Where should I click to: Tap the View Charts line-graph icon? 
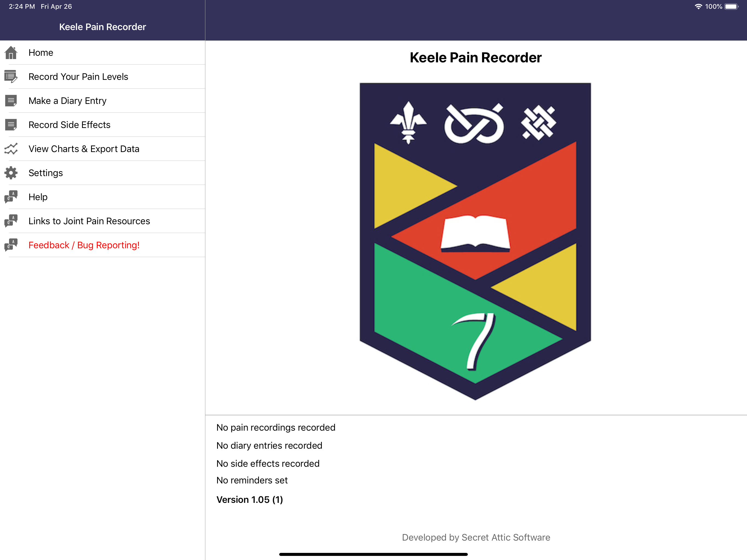tap(11, 148)
